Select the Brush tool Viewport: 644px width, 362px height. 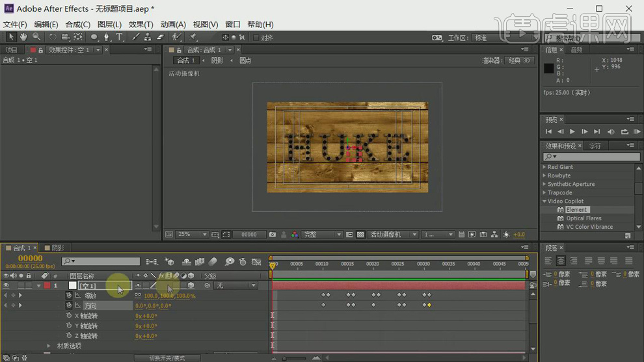tap(135, 37)
